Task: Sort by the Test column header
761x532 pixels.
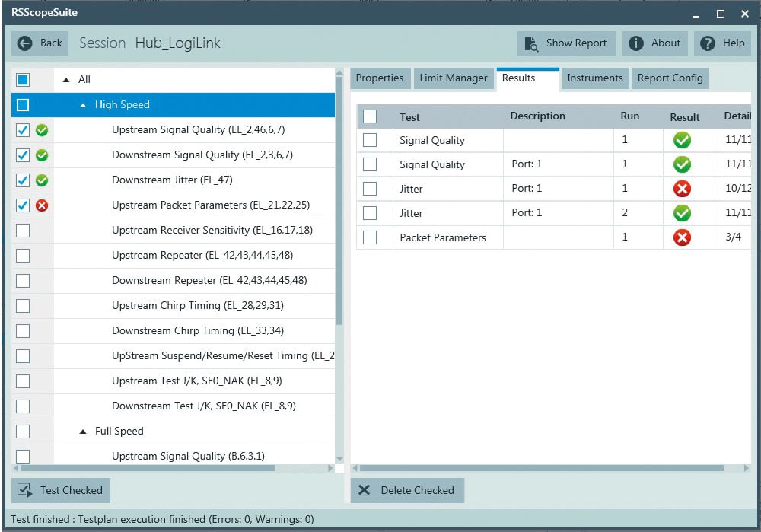Action: pos(409,117)
